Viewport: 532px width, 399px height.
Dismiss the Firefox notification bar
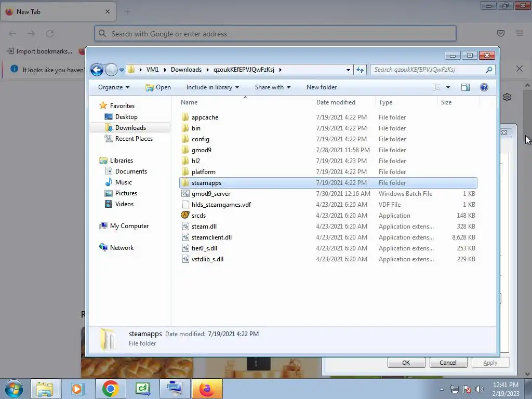point(520,69)
